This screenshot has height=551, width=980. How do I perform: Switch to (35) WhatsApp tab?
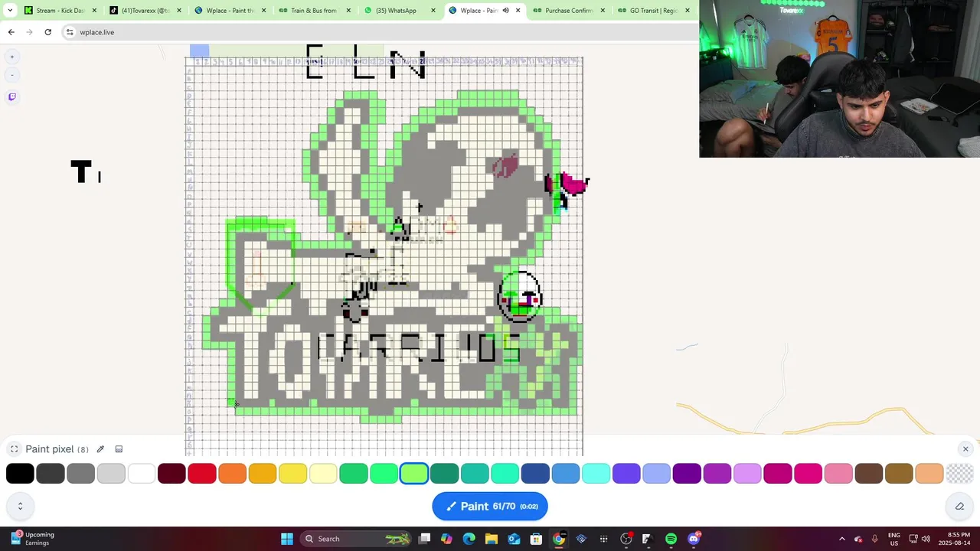(x=398, y=11)
